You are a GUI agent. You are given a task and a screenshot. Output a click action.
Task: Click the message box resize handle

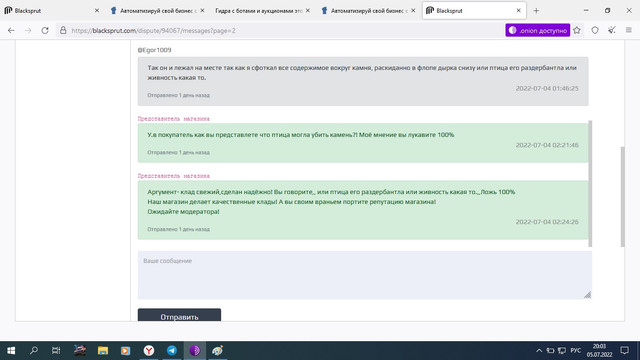(x=587, y=295)
